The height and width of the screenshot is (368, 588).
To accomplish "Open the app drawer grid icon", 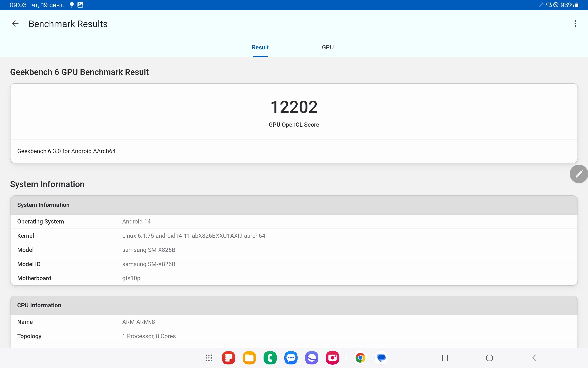I will 209,358.
